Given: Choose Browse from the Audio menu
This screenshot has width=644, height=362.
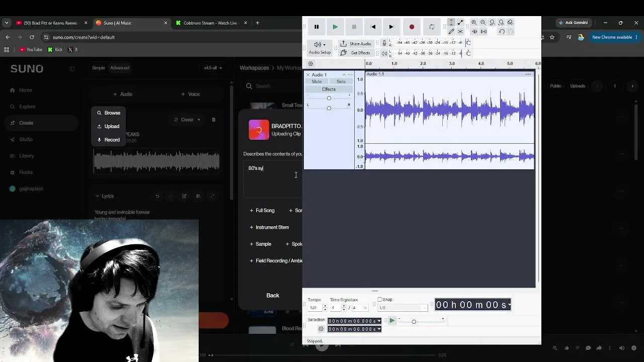Looking at the screenshot, I should pos(109,113).
